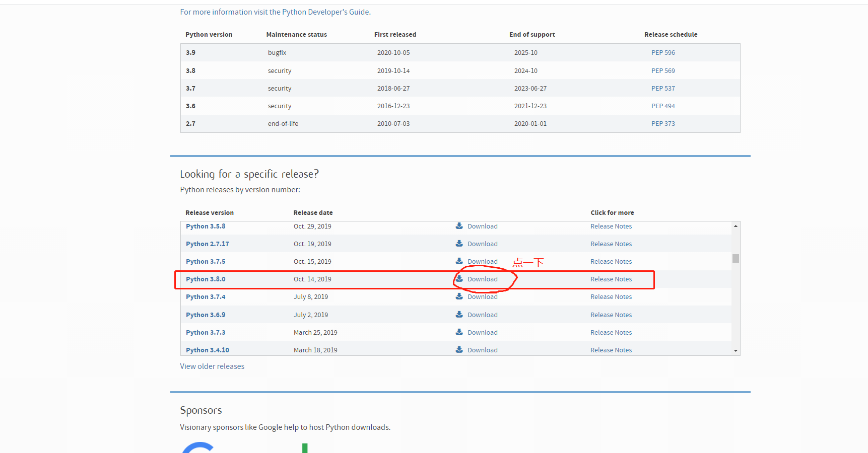This screenshot has width=868, height=453.
Task: Click release list scrollbar up arrow
Action: (x=736, y=226)
